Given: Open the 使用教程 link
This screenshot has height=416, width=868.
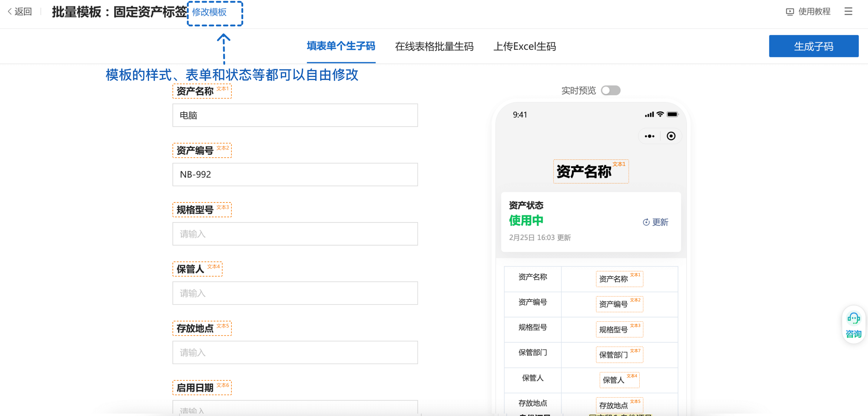Looking at the screenshot, I should click(814, 12).
